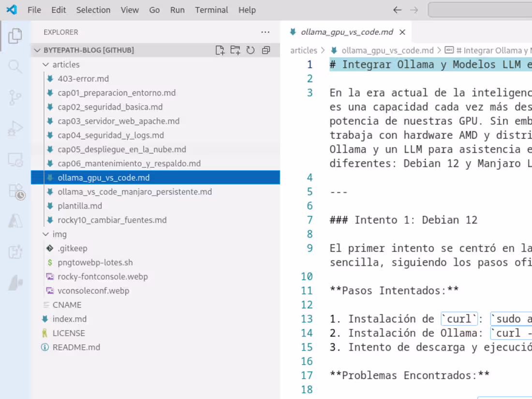Select the VS Code logo in the titlebar
532x399 pixels.
[11, 9]
